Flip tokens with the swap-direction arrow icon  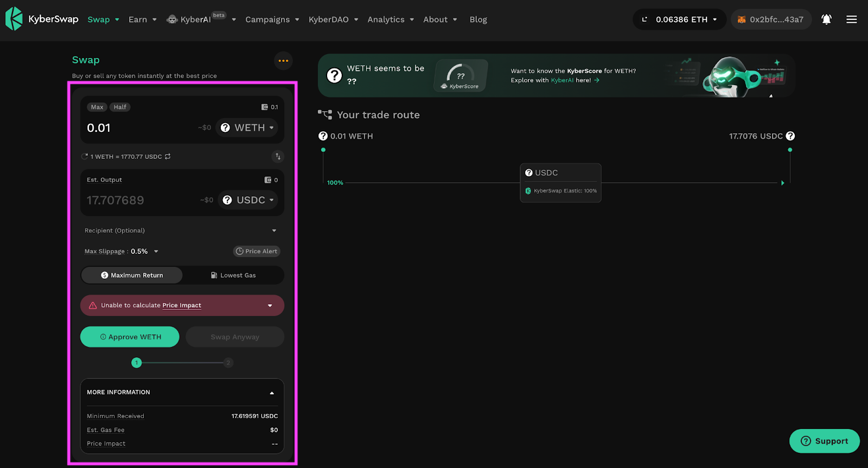click(278, 157)
